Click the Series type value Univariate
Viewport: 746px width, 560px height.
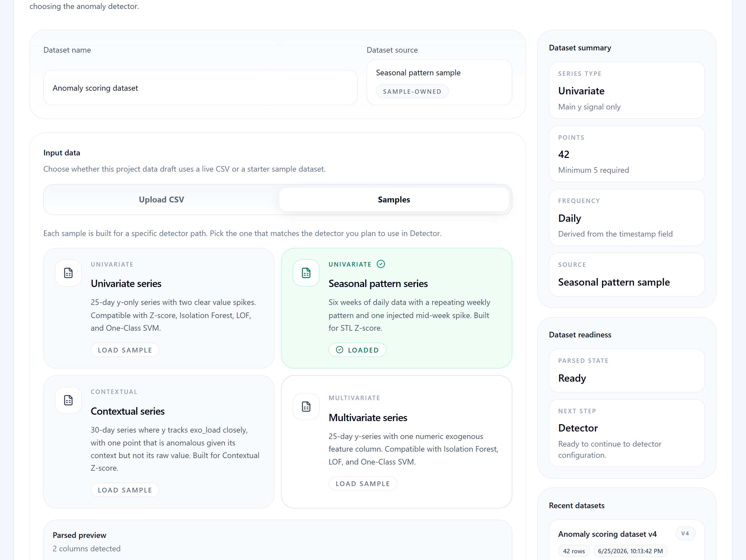[581, 91]
